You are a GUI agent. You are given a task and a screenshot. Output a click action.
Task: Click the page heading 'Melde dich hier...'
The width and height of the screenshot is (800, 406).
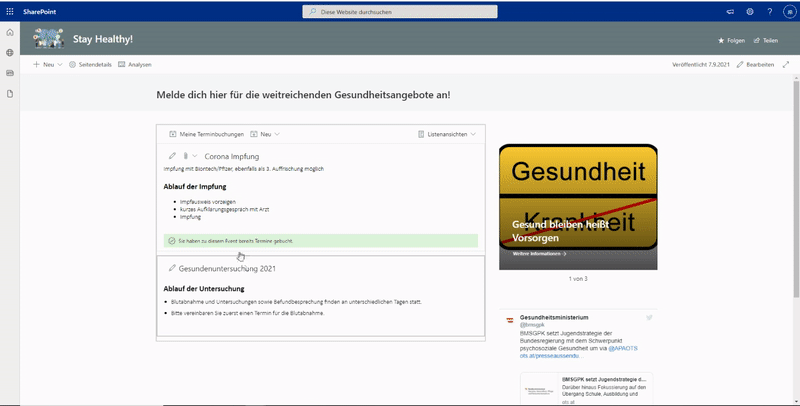(x=303, y=95)
